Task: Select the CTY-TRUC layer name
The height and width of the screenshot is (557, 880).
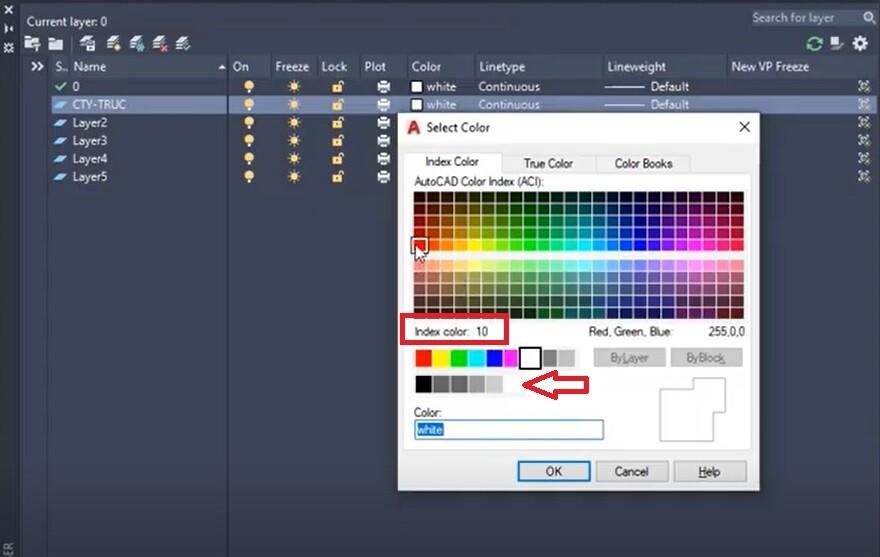Action: click(x=99, y=104)
